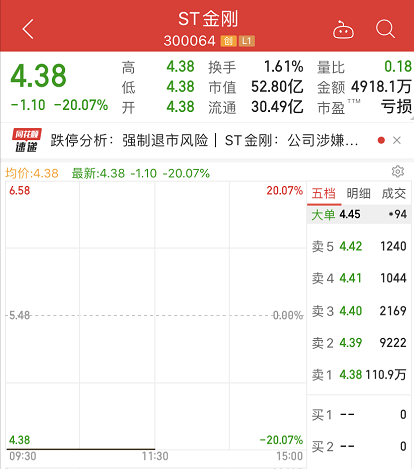Select the 买2 order row

pos(359,446)
